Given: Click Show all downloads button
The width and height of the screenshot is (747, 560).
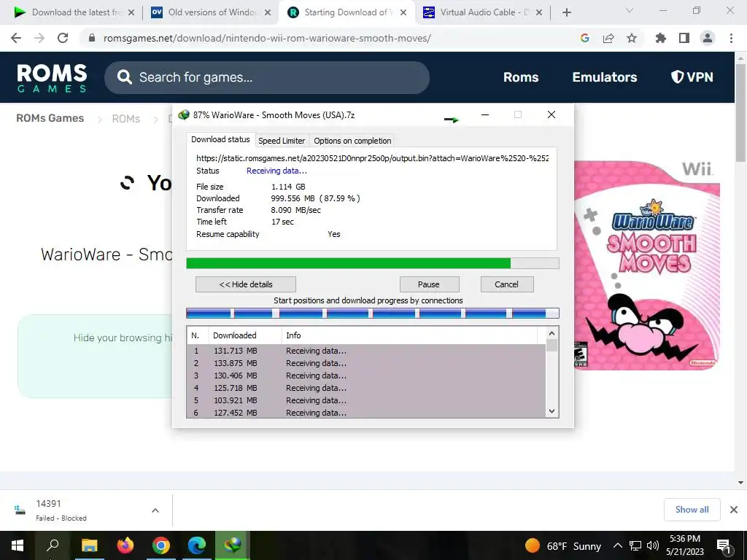Looking at the screenshot, I should (692, 510).
